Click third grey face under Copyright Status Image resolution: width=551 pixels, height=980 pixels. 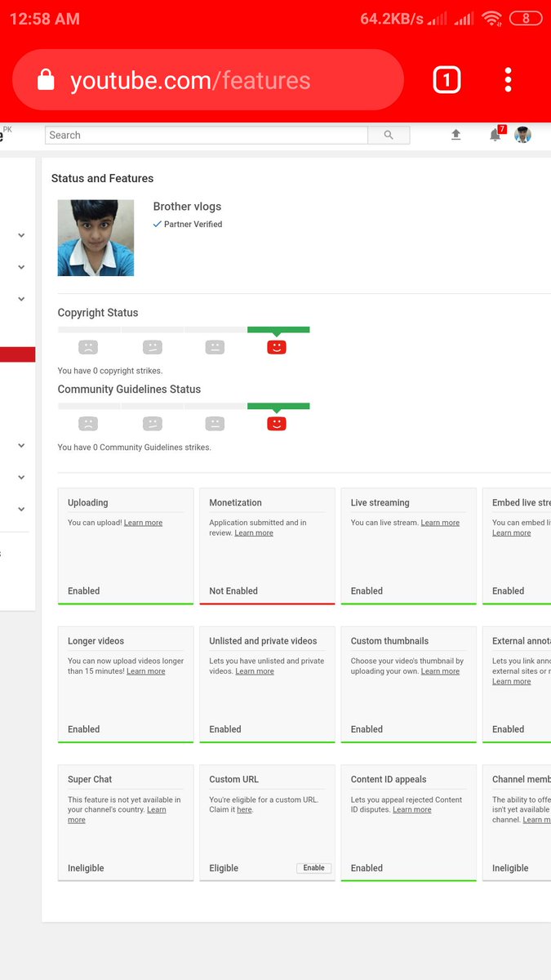tap(215, 347)
